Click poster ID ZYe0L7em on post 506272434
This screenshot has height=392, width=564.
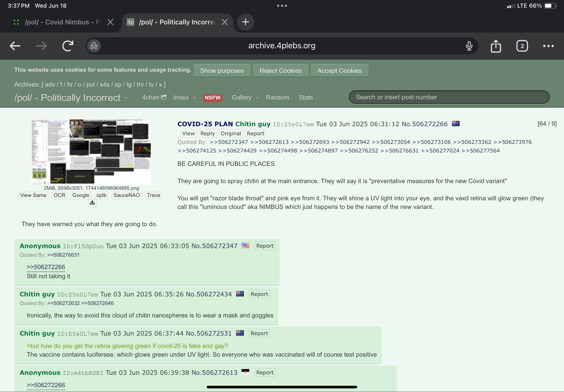[x=78, y=294]
